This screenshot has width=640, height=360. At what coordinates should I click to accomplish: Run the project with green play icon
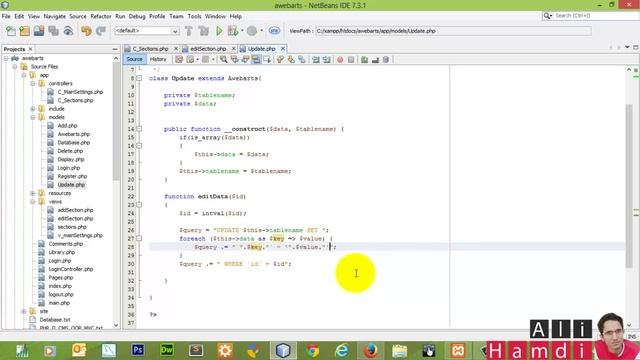pos(219,31)
